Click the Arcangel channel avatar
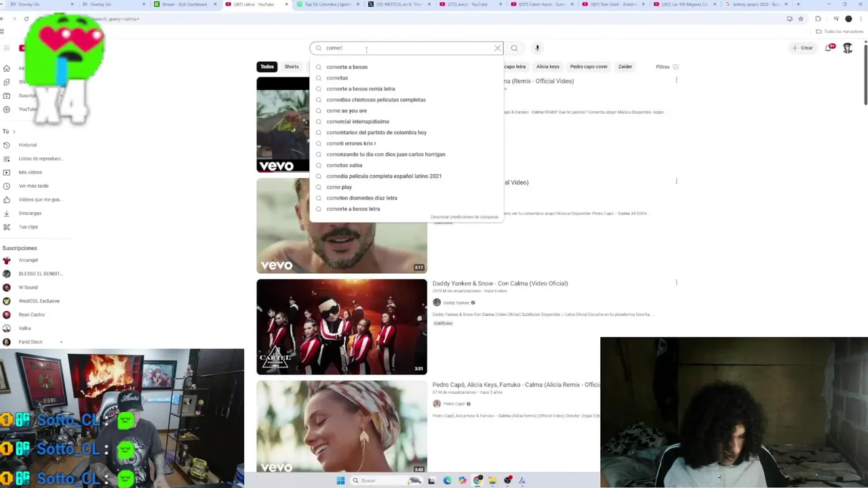 pos(6,260)
